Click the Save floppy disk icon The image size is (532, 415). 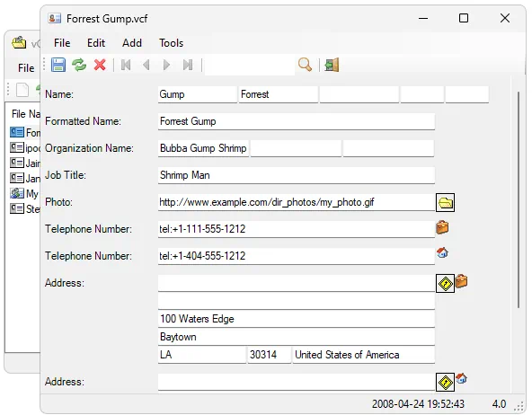tap(58, 65)
